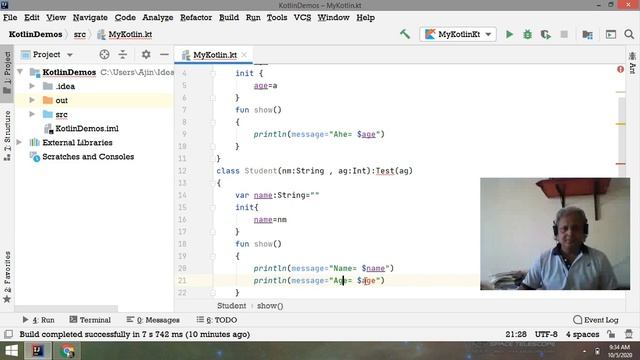Open the Analyze menu

tap(158, 18)
